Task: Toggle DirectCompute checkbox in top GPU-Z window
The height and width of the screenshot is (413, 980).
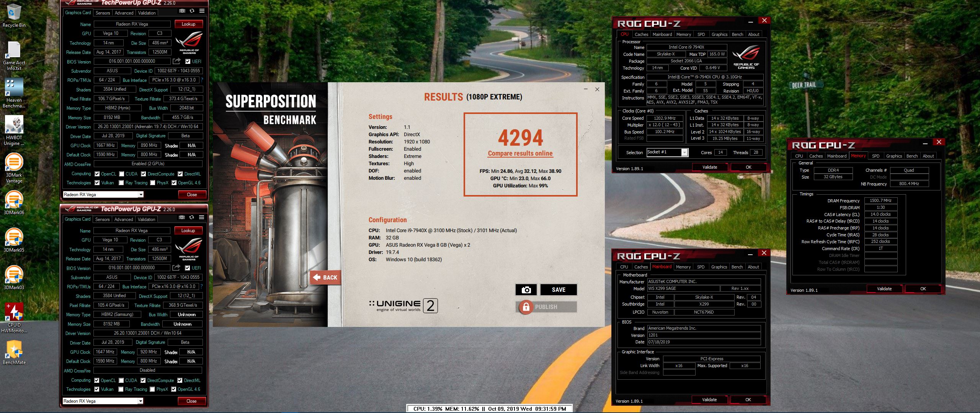Action: (x=143, y=174)
